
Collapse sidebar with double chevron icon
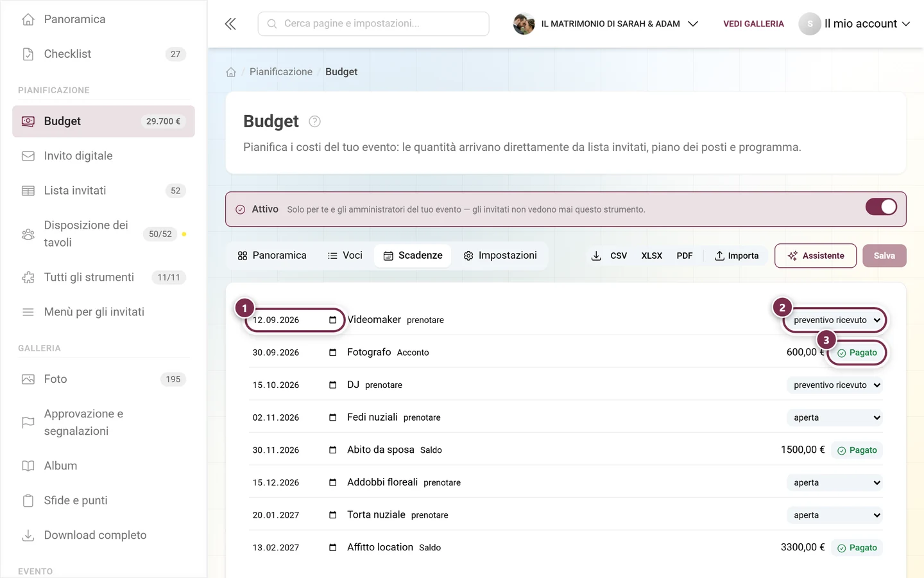click(x=230, y=24)
